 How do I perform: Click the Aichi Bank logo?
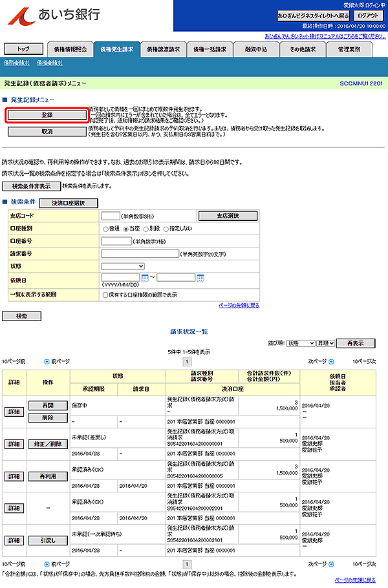(54, 16)
